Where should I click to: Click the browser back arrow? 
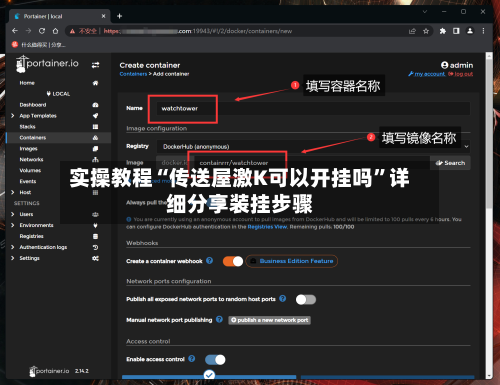(x=15, y=31)
